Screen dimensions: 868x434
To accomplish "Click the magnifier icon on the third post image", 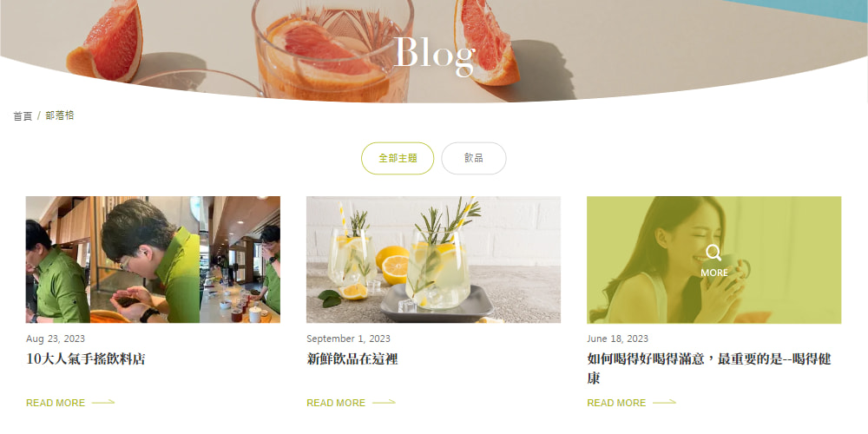I will click(713, 253).
